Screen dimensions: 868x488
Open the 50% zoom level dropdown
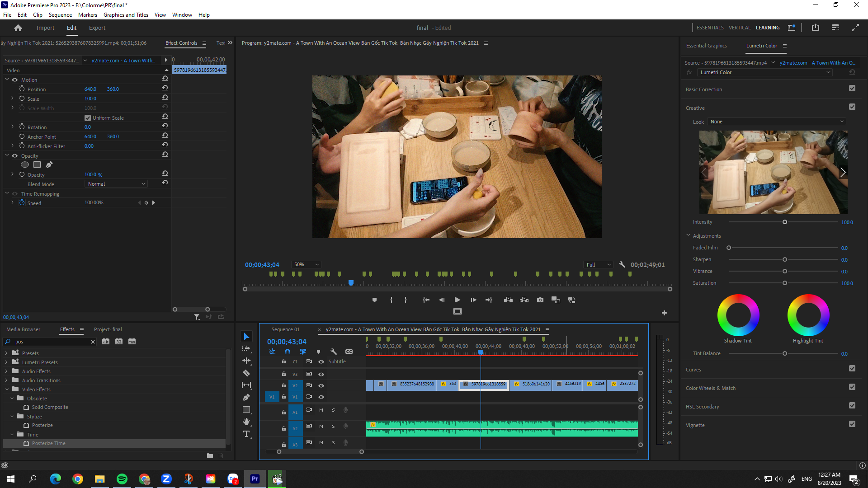306,265
